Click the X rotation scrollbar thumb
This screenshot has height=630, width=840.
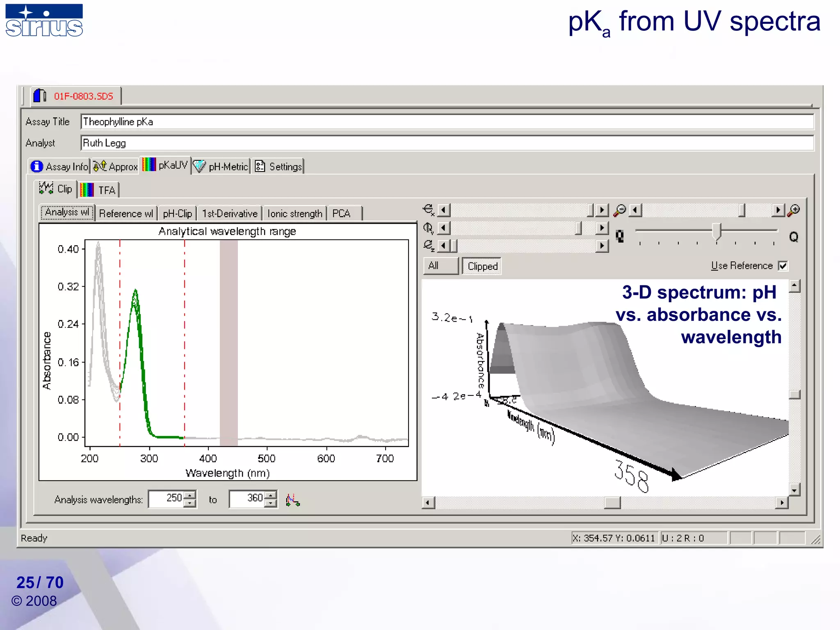click(590, 210)
